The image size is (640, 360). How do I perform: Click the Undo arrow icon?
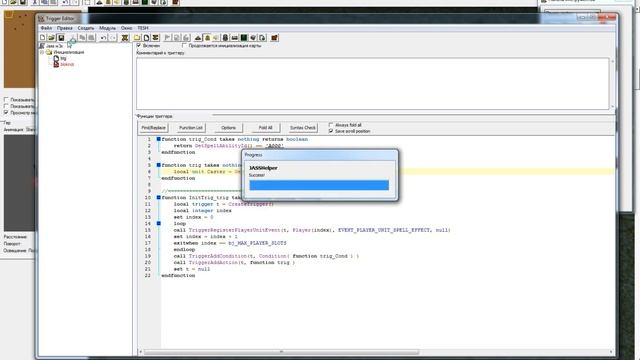click(x=104, y=38)
